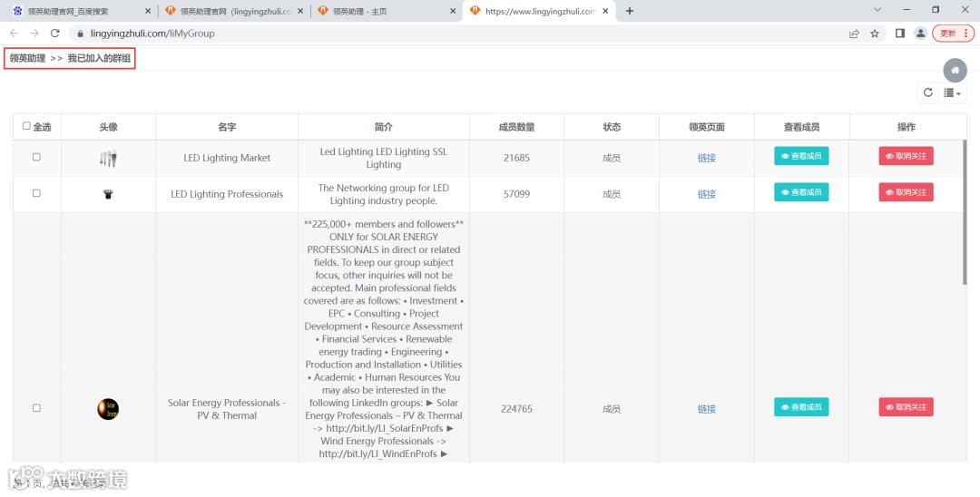Click the 领英助理 breadcrumb text
The height and width of the screenshot is (497, 980).
pyautogui.click(x=27, y=58)
